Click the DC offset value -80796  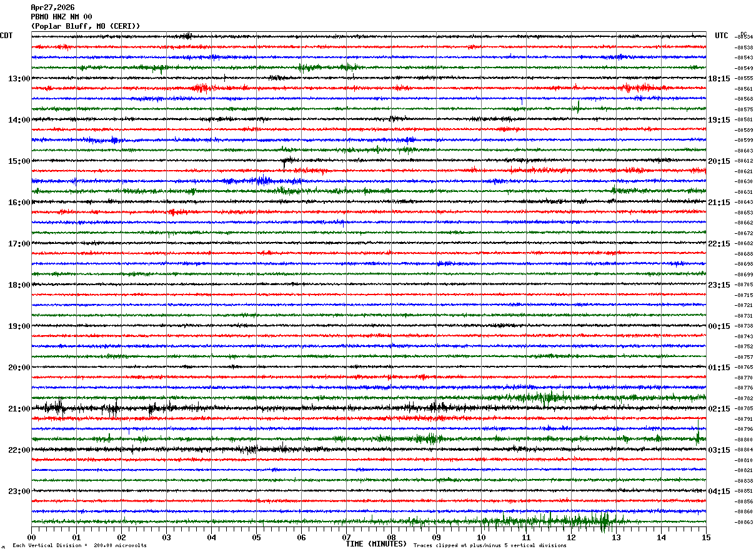[744, 429]
